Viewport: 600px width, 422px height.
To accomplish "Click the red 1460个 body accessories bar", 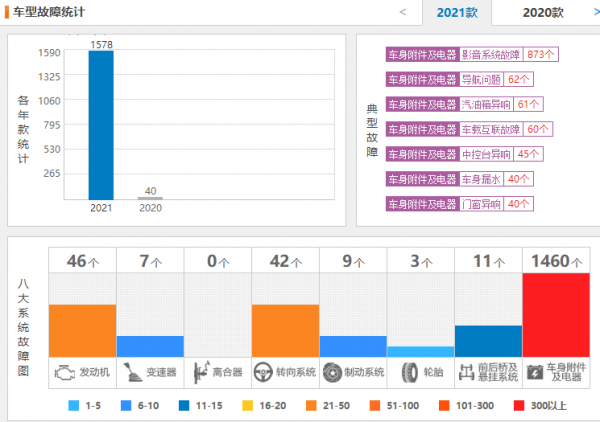I will [x=556, y=315].
